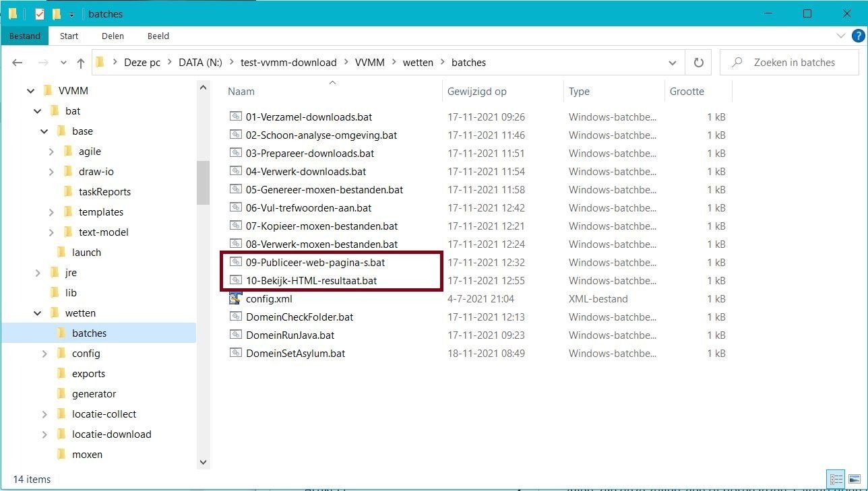Open the Start ribbon tab
Viewport: 868px width, 491px height.
69,36
